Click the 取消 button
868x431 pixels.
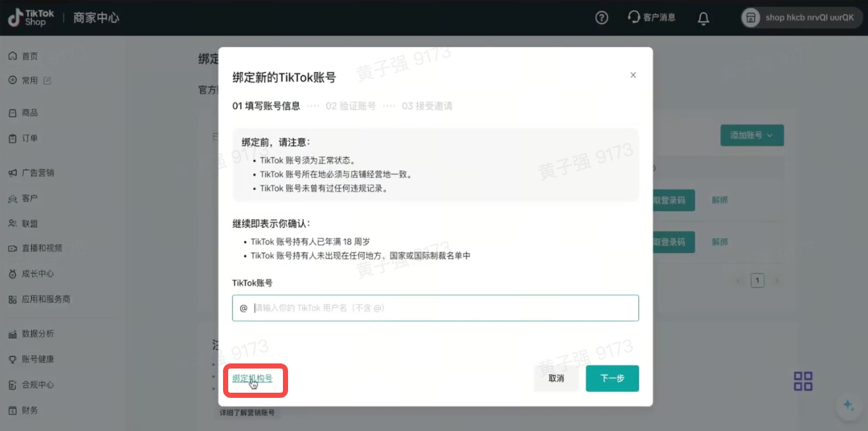tap(556, 379)
